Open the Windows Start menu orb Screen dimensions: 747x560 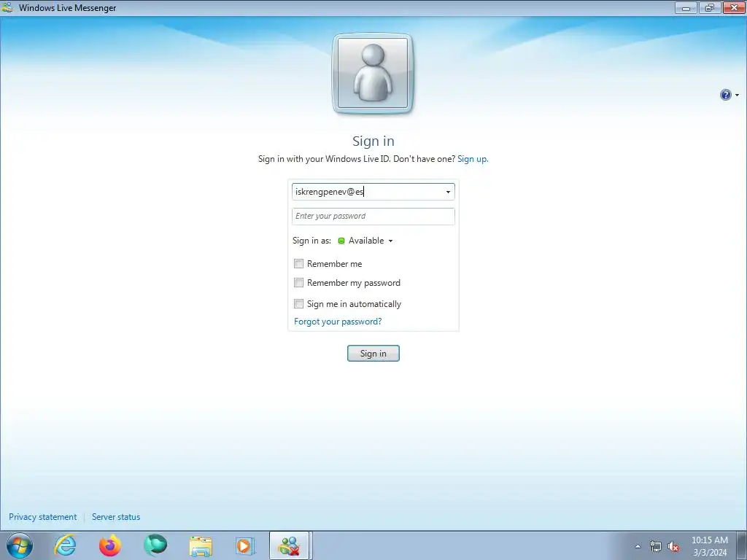(x=20, y=545)
